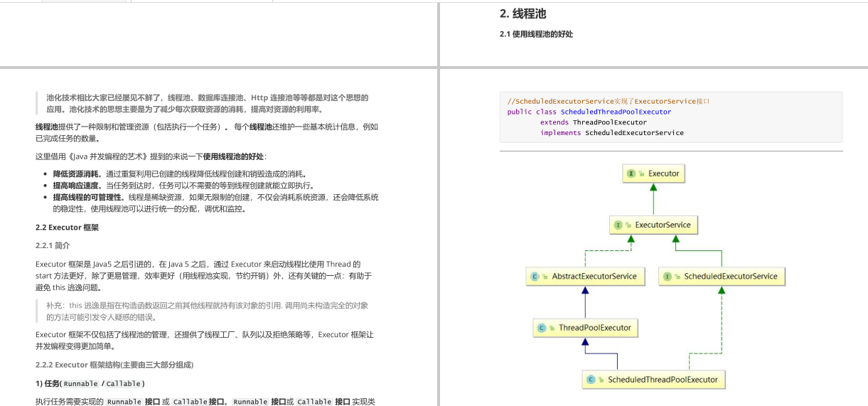Click the "1) 任务(Runnable /Callable)" heading
Screen dimensions: 868x406
[x=90, y=383]
